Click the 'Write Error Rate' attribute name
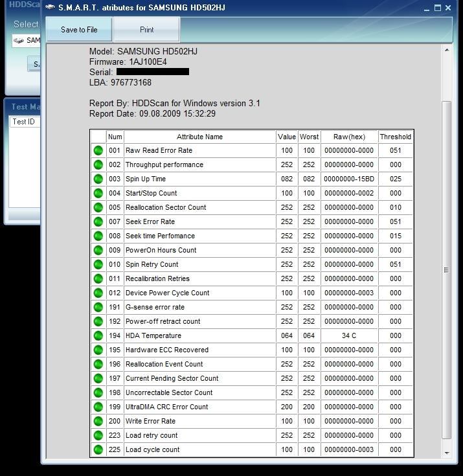Image resolution: width=463 pixels, height=476 pixels. point(150,422)
